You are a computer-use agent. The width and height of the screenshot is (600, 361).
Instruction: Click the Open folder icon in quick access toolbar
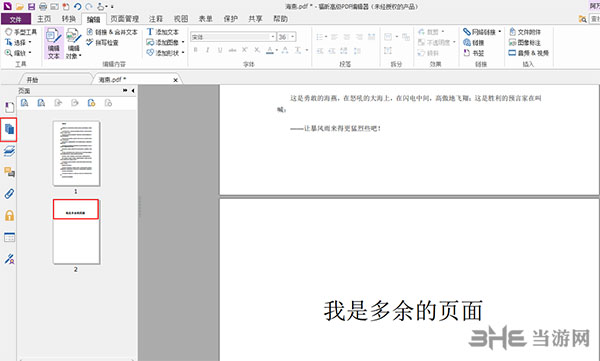pos(20,7)
